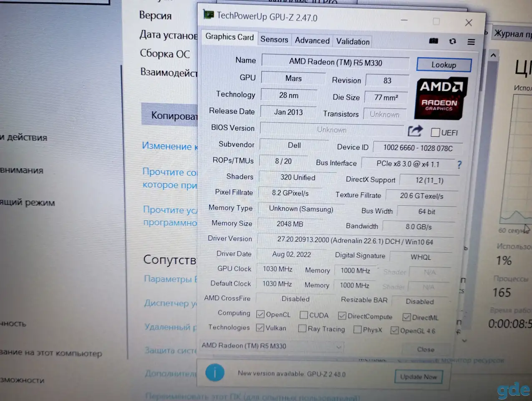Click the Update Now button
Screen dimensions: 532x401
point(418,377)
